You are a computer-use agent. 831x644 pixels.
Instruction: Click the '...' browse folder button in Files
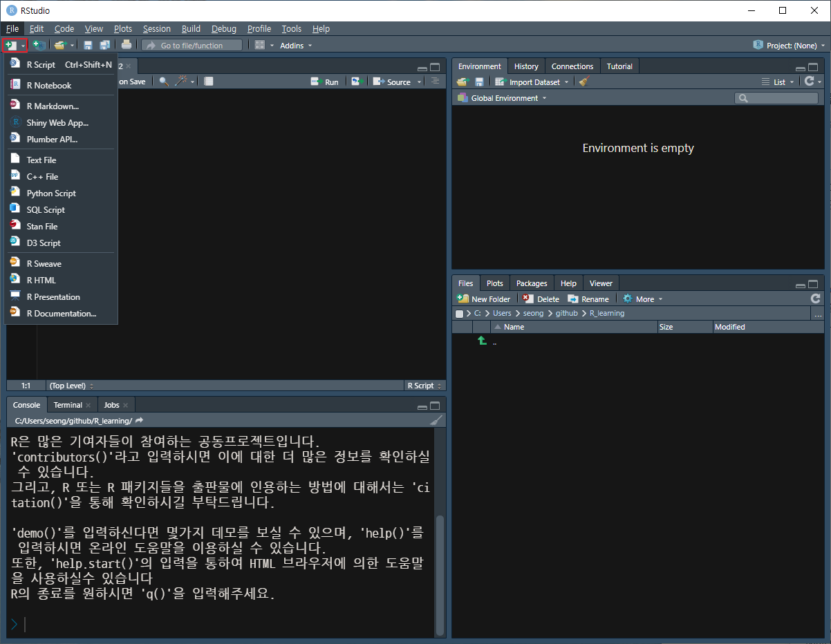click(x=818, y=314)
